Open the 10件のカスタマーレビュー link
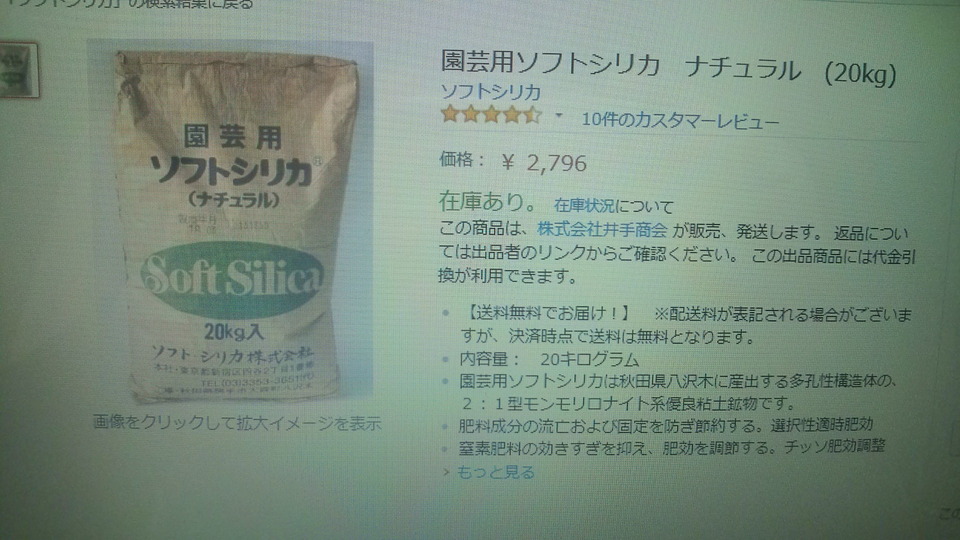This screenshot has height=540, width=960. tap(680, 120)
